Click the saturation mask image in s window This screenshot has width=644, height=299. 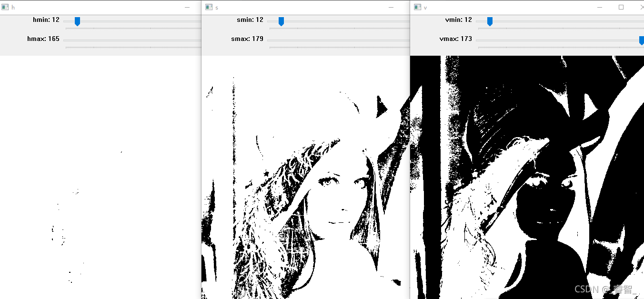pos(305,177)
